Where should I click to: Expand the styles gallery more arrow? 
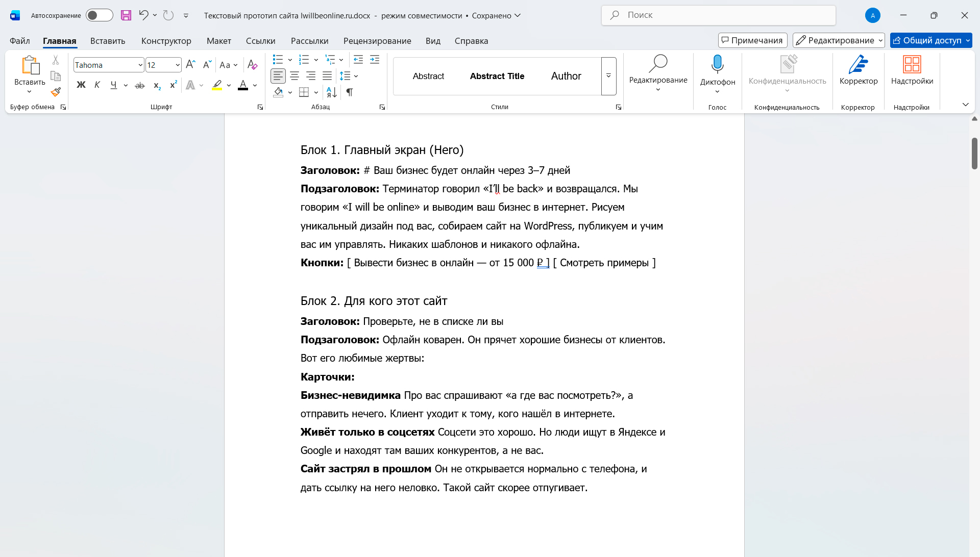click(608, 76)
